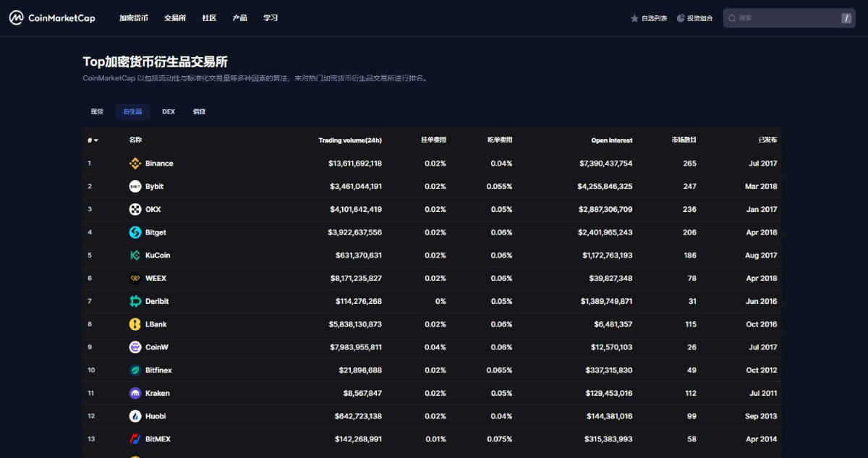868x458 pixels.
Task: Open the Binance exchange name link
Action: point(159,164)
